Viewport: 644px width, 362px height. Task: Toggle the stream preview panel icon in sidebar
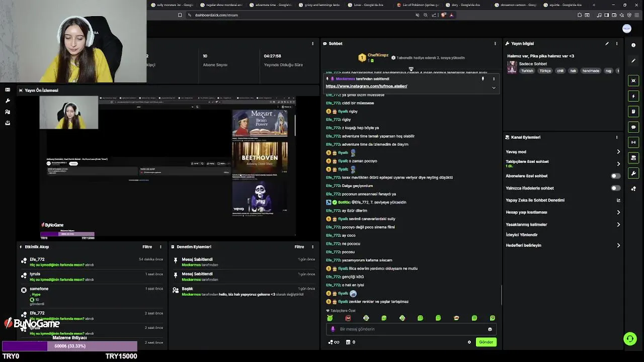633,80
